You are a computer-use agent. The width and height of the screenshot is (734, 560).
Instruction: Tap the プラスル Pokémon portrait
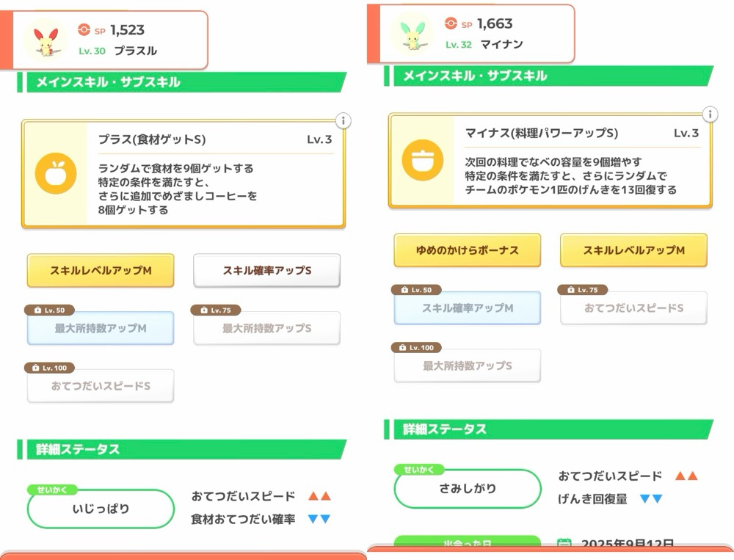(46, 40)
